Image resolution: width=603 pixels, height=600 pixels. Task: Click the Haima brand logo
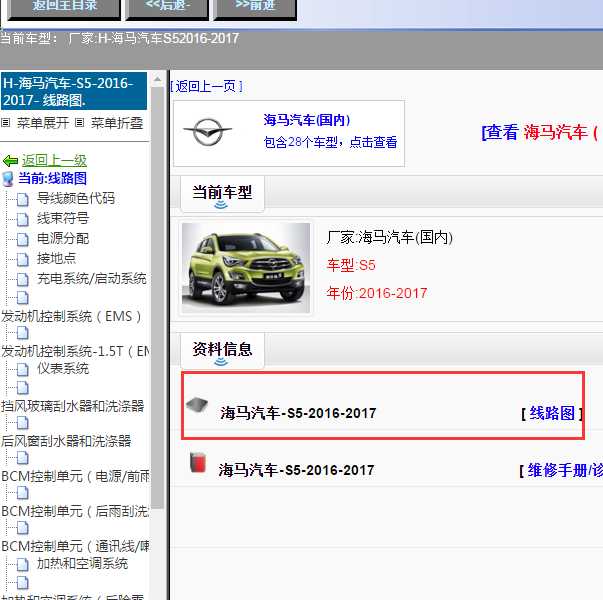tap(208, 132)
